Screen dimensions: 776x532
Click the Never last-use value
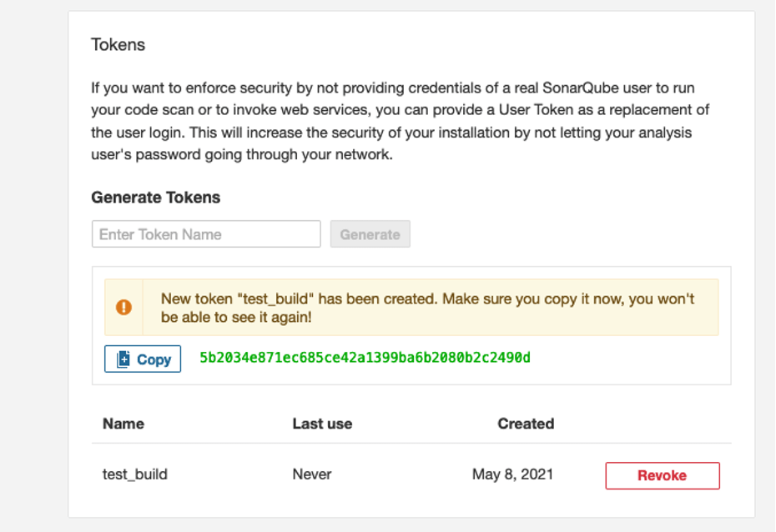pyautogui.click(x=312, y=474)
